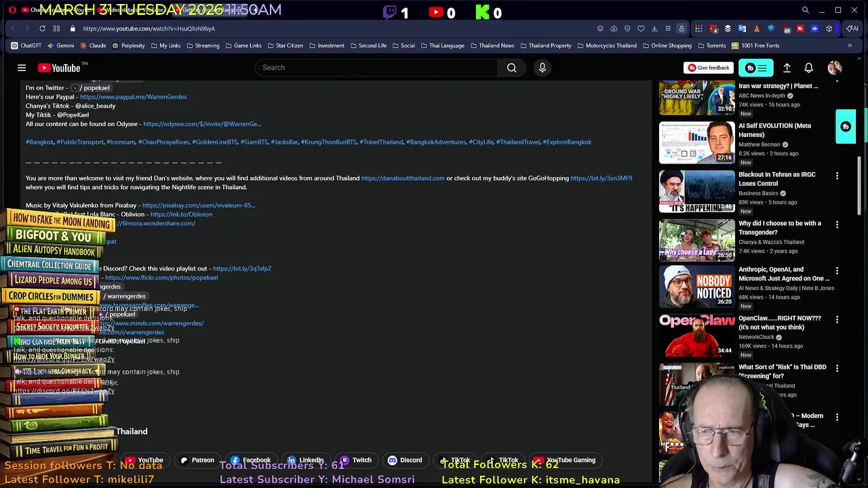Click the #Bangkok hashtag link
This screenshot has height=488, width=868.
[x=39, y=142]
